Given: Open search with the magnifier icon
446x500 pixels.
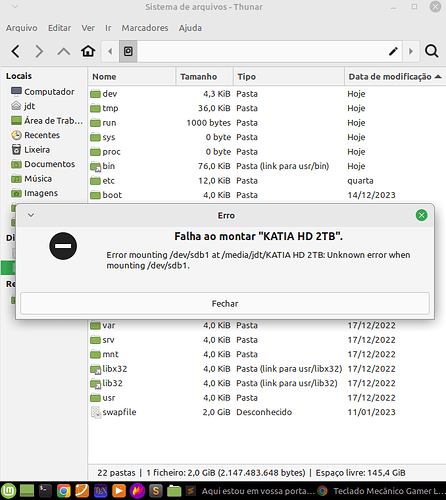Looking at the screenshot, I should pos(431,51).
